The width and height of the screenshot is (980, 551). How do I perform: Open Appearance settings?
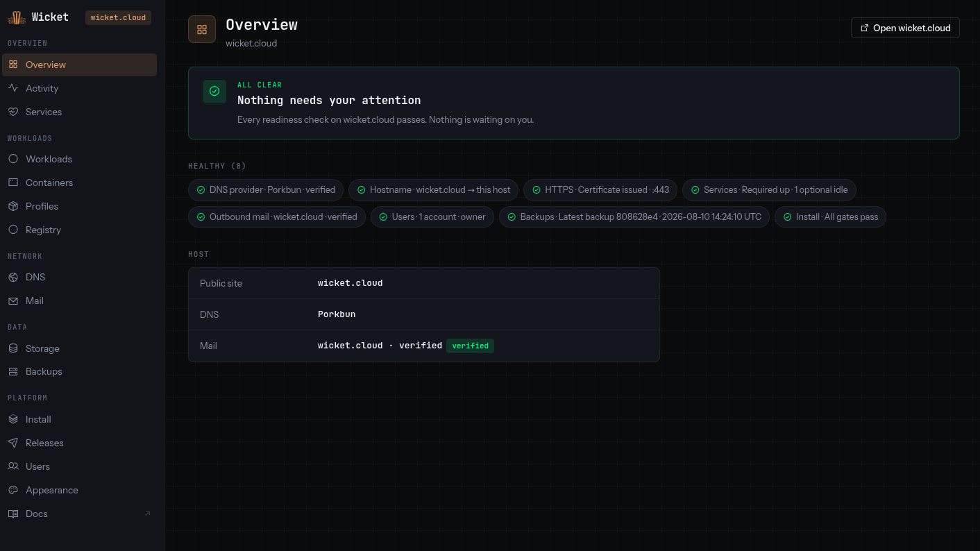point(79,490)
